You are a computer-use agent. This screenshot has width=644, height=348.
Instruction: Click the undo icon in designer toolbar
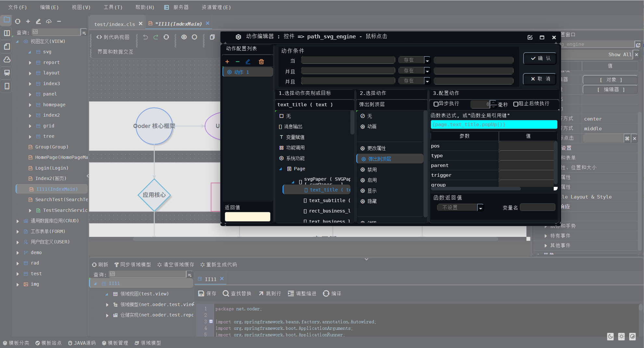[145, 37]
